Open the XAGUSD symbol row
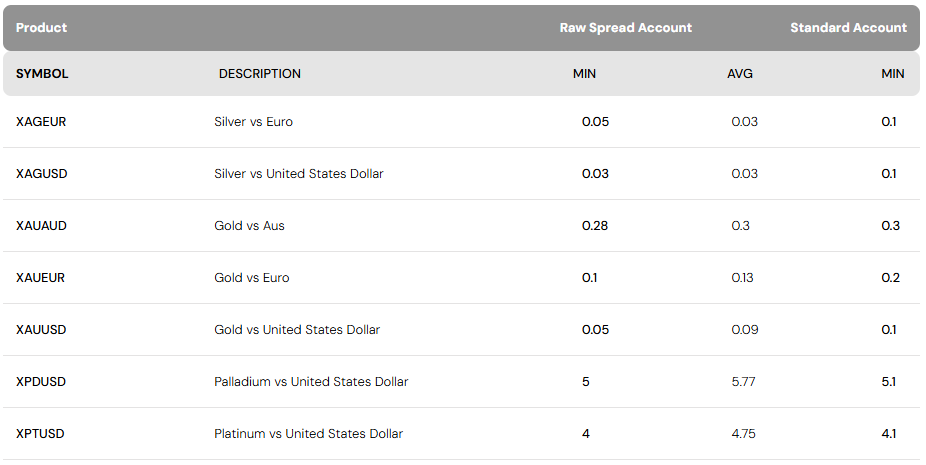This screenshot has width=926, height=465. [42, 174]
